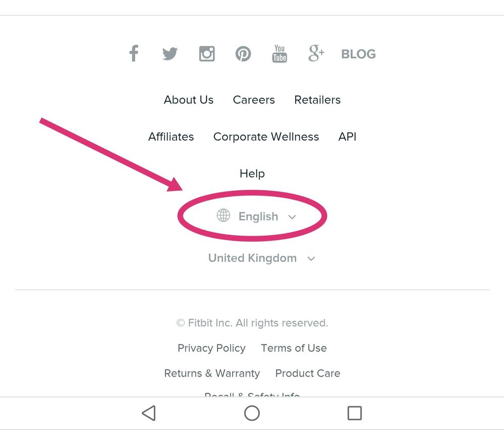
Task: View the Privacy Policy
Action: [x=211, y=348]
